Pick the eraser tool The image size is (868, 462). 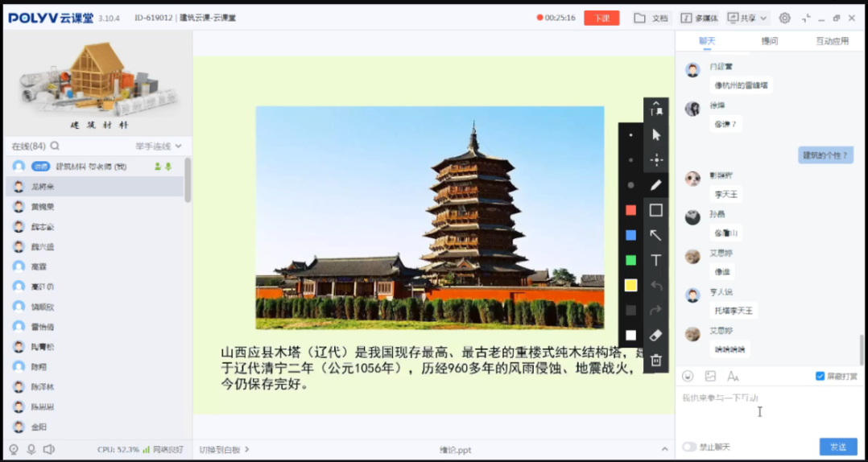pos(656,335)
